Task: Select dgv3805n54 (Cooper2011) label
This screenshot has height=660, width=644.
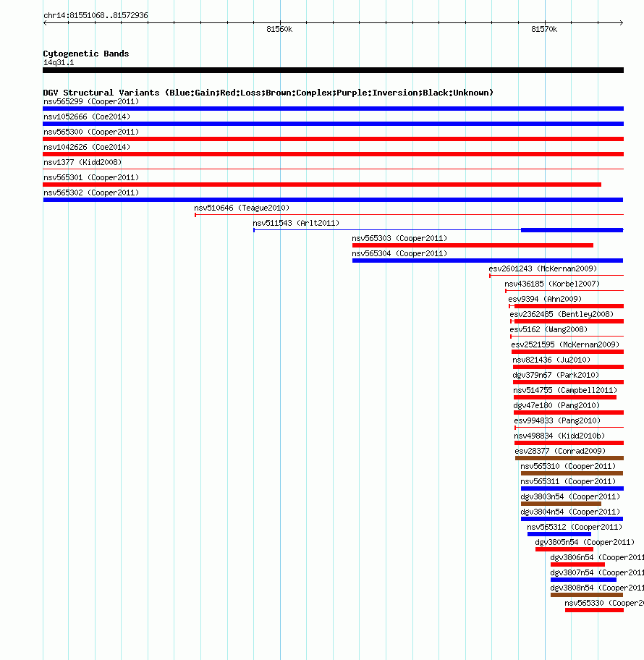Action: point(585,542)
